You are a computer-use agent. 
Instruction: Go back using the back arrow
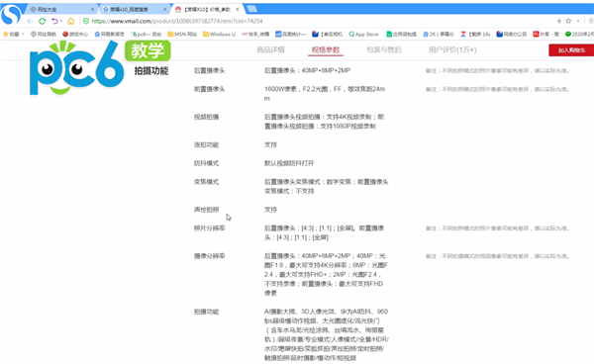(30, 21)
